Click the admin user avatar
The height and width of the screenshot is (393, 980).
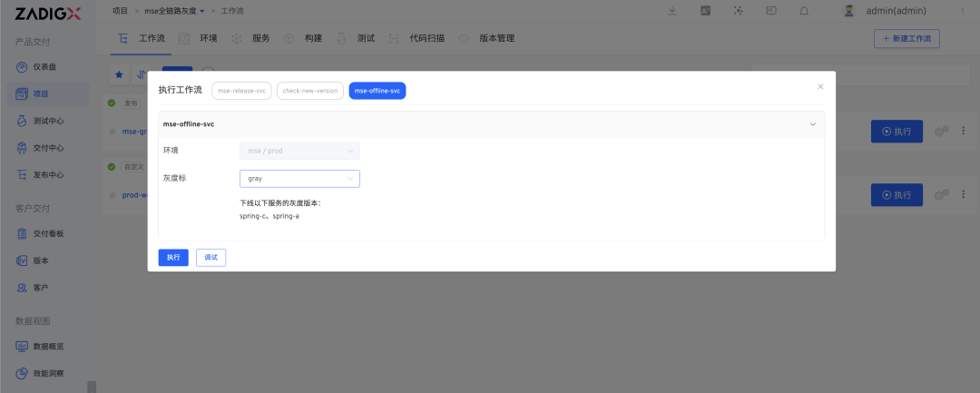848,11
